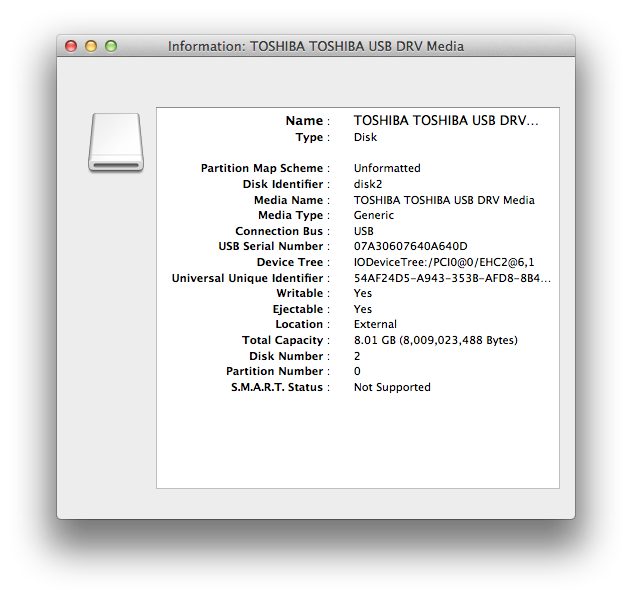Click the 'Yes' value next to Ejectable
The image size is (632, 598).
(363, 309)
